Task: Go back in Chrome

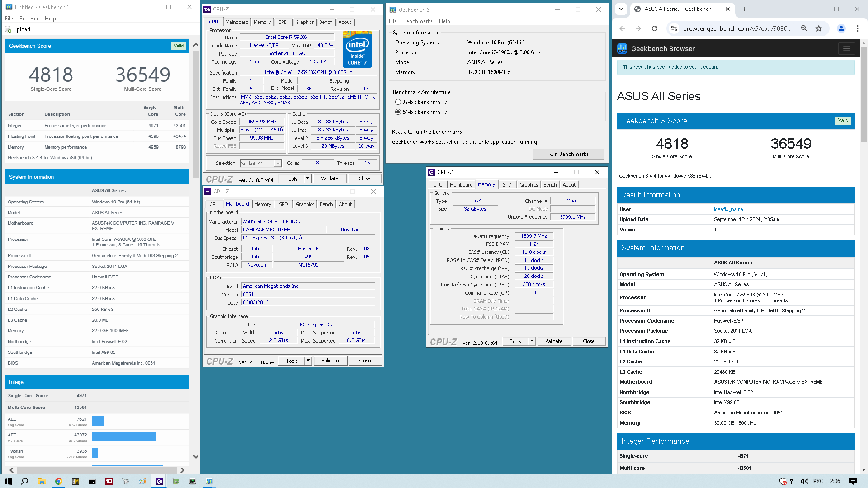Action: pyautogui.click(x=622, y=28)
